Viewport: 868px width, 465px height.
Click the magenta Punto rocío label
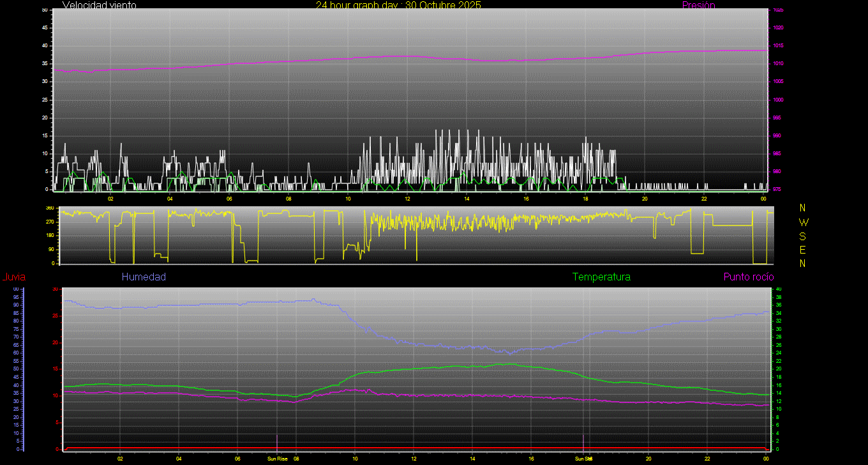748,277
